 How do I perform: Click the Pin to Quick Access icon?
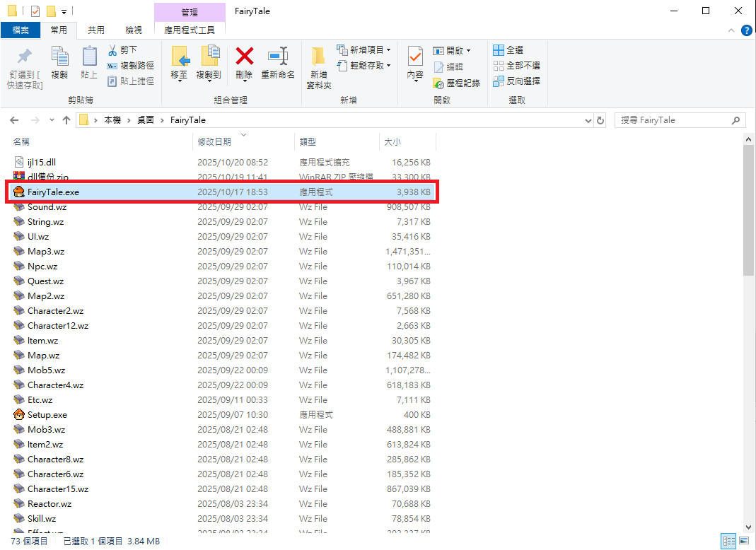tap(25, 57)
